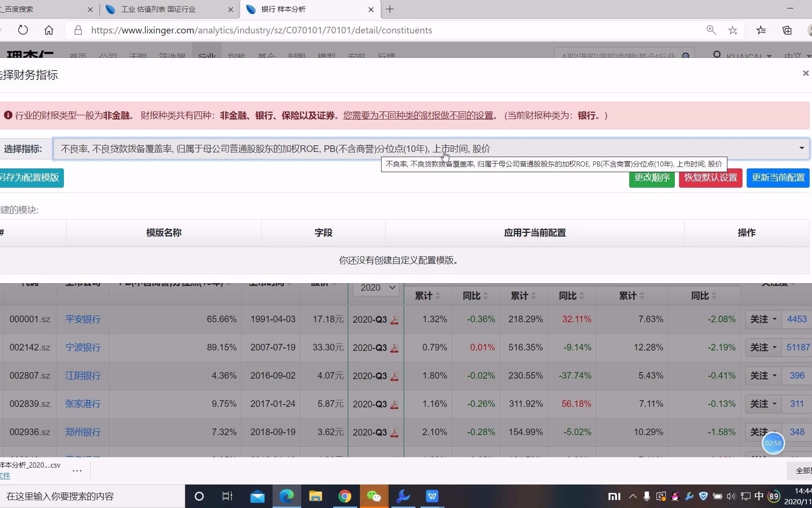This screenshot has width=812, height=508.
Task: Open Task View on the taskbar
Action: pos(227,496)
